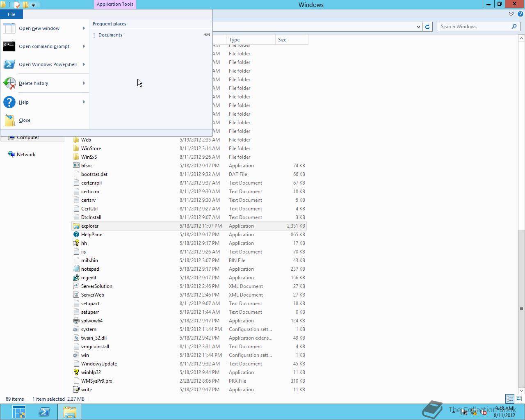525x420 pixels.
Task: Sort by the Type column header
Action: (251, 40)
